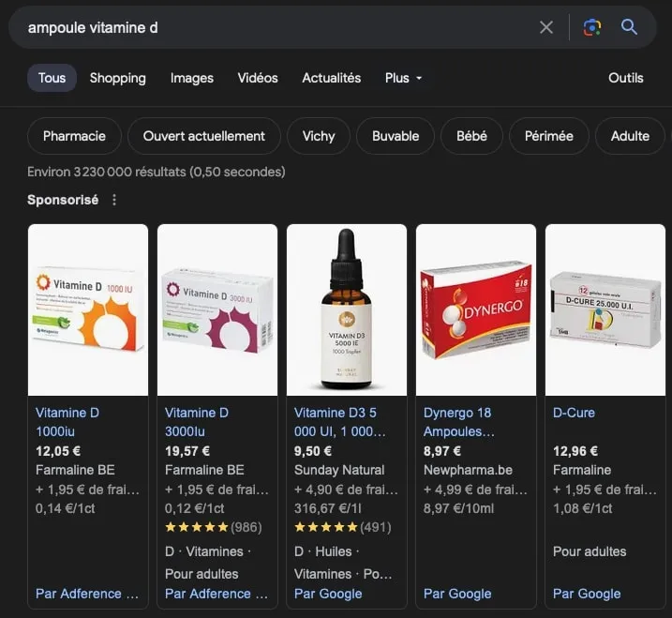The height and width of the screenshot is (618, 672).
Task: Click the unit price 316,67 €/1l
Action: (x=328, y=508)
